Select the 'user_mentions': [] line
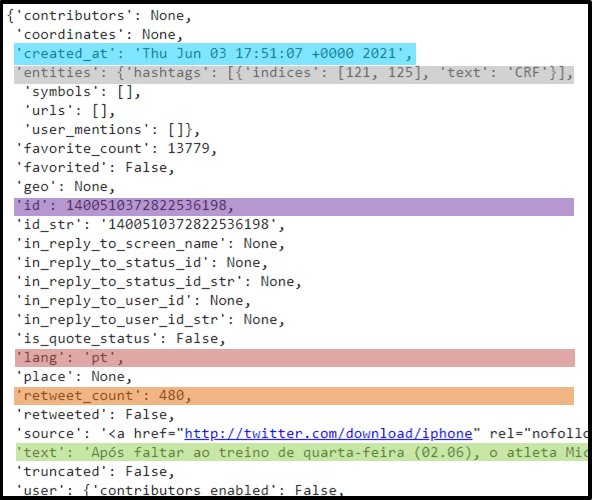The image size is (592, 500). tap(112, 130)
